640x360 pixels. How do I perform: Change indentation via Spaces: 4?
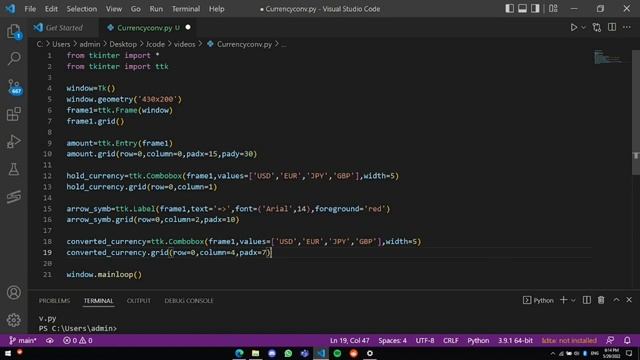point(392,340)
